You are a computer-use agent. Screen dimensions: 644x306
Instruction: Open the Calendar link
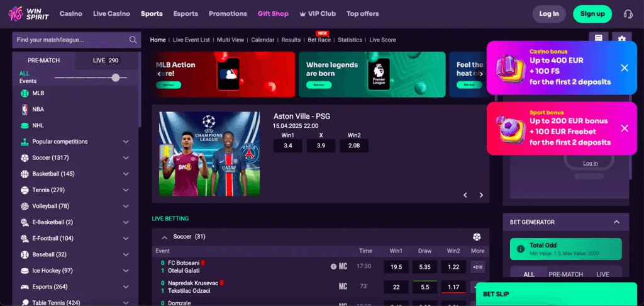tap(263, 40)
